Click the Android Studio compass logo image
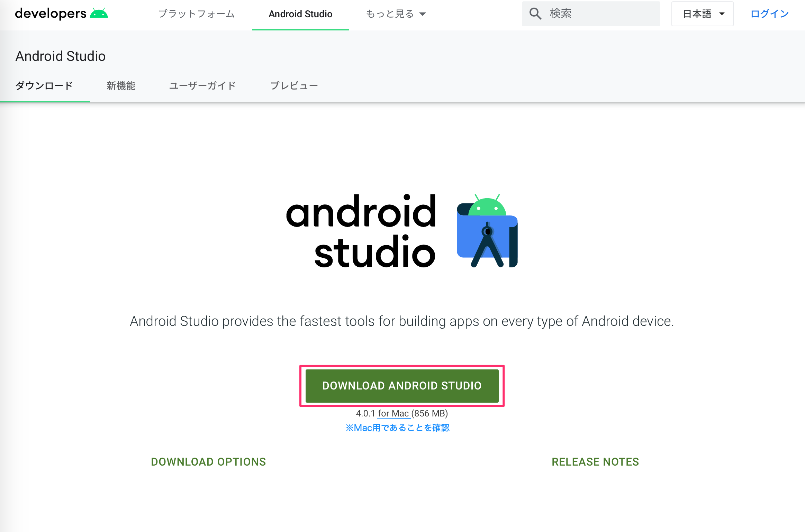Screen dimensions: 805x532 [487, 231]
